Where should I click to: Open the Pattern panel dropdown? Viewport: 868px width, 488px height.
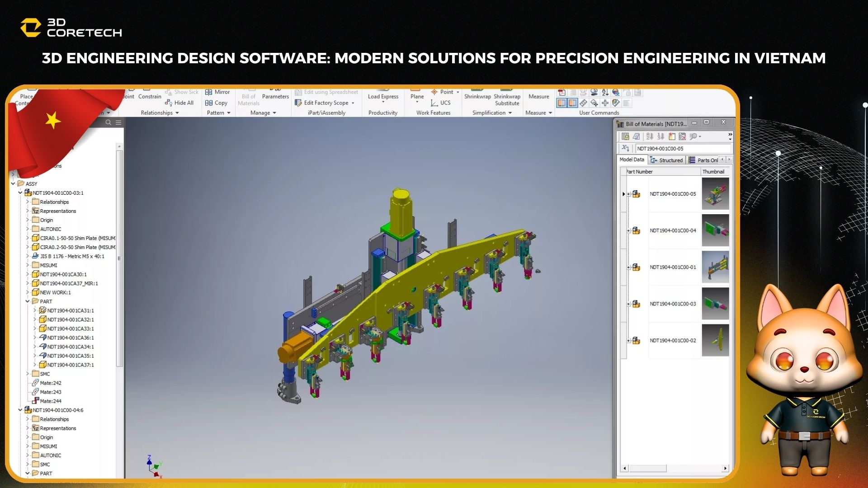229,113
